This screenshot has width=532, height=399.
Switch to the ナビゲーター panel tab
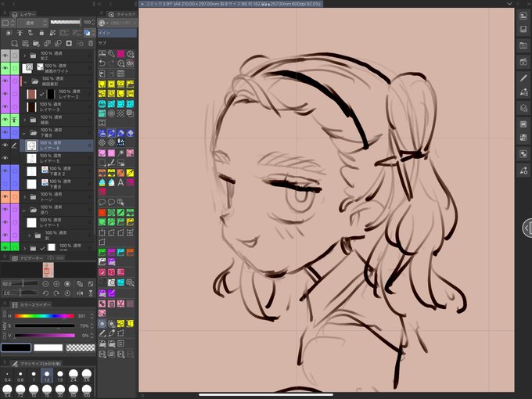pos(27,258)
